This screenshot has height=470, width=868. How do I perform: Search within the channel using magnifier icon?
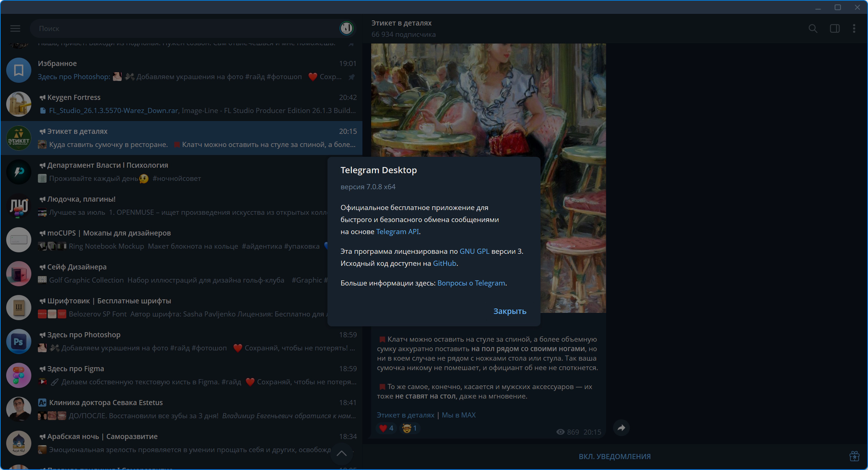tap(813, 28)
